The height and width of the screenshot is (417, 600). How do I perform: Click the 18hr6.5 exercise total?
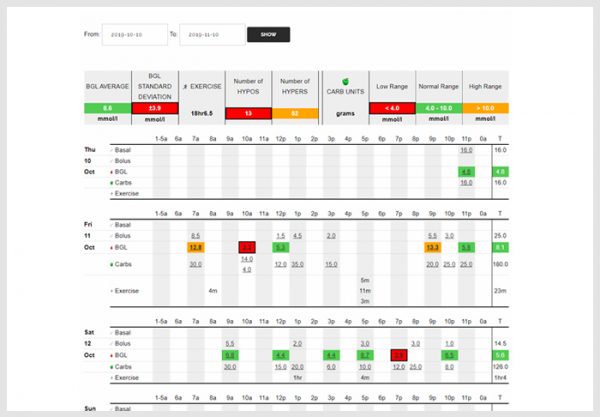(202, 114)
